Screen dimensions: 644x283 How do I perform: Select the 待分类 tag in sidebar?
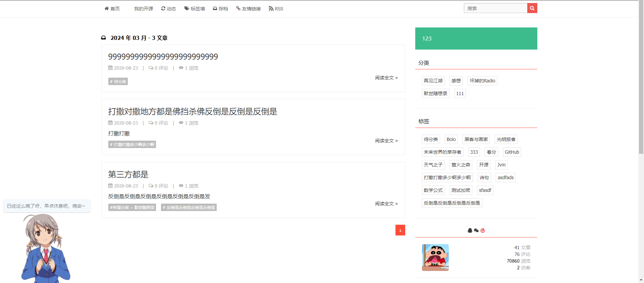click(431, 139)
